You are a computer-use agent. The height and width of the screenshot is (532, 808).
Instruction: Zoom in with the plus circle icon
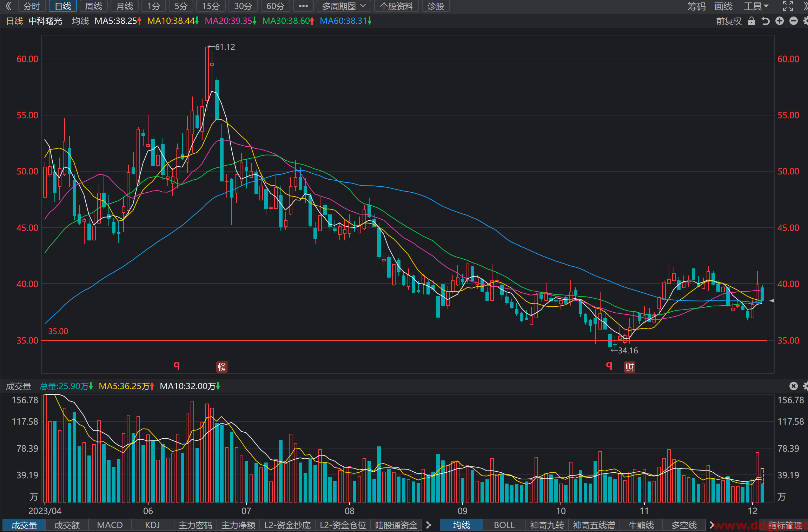click(780, 21)
